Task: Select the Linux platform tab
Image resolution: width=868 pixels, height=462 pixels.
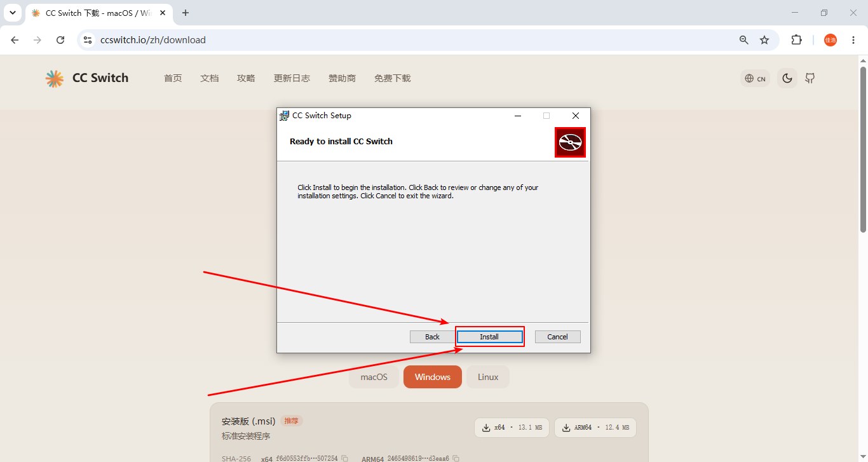Action: point(488,377)
